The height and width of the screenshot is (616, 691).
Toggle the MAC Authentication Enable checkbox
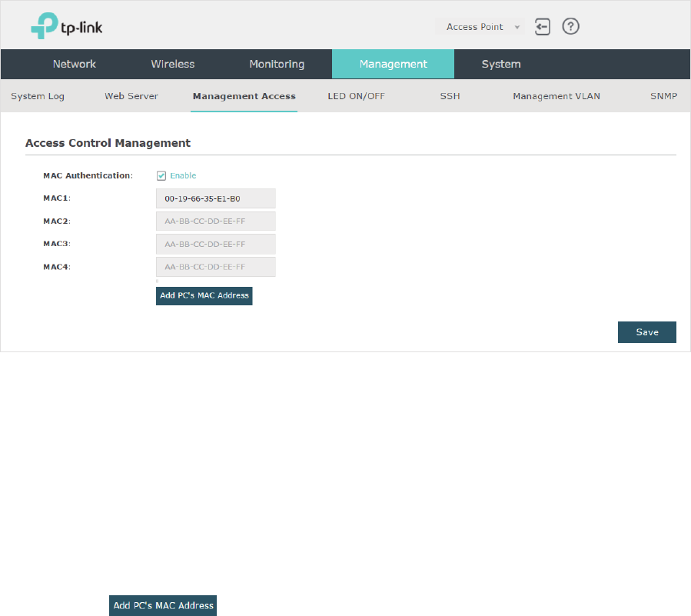pyautogui.click(x=161, y=176)
